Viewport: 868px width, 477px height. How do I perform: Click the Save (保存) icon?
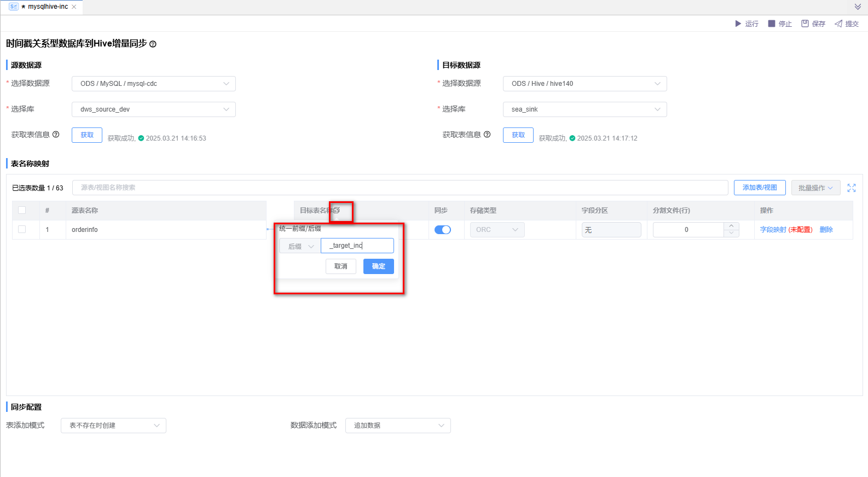(x=805, y=24)
